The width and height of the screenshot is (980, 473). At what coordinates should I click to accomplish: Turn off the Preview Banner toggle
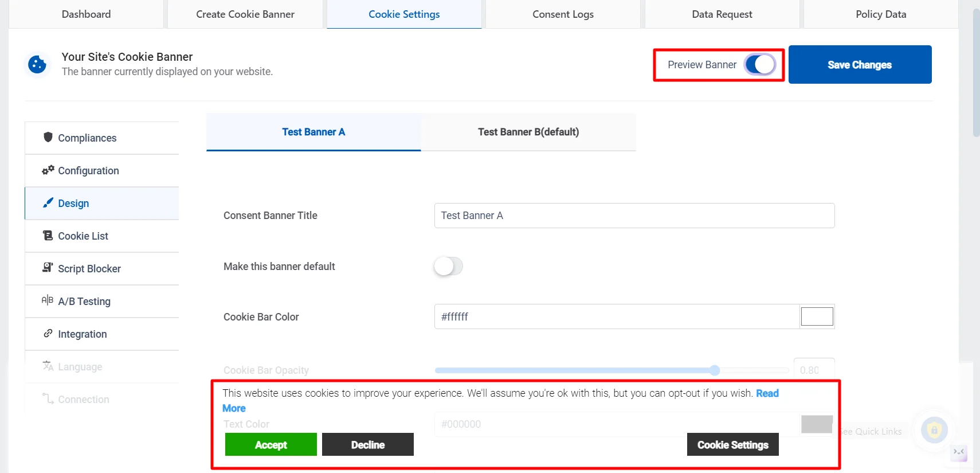[760, 65]
